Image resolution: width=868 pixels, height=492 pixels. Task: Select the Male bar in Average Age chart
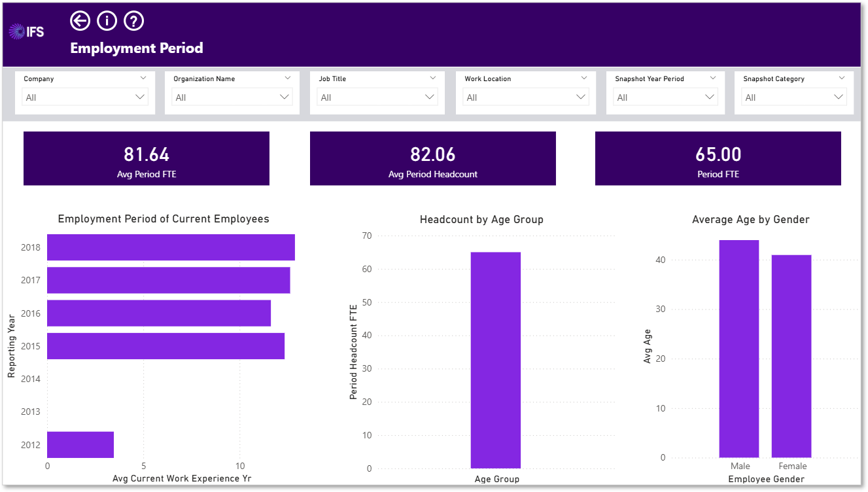coord(739,349)
